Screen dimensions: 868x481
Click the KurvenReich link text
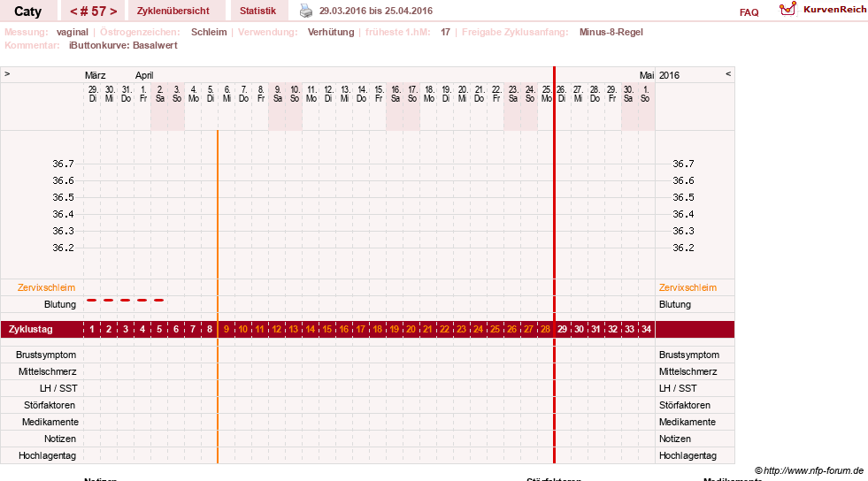(x=834, y=10)
